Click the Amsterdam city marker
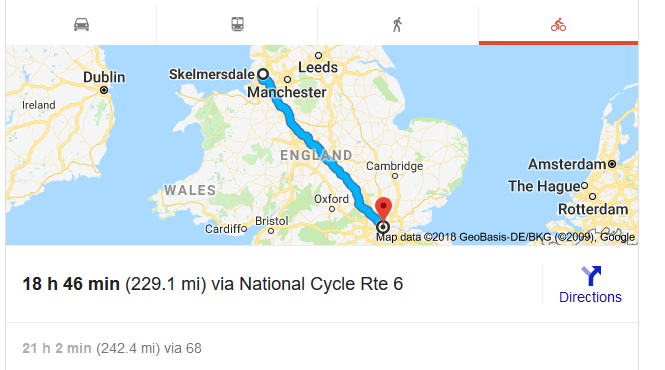Viewport: 665px width, 370px height. 612,164
